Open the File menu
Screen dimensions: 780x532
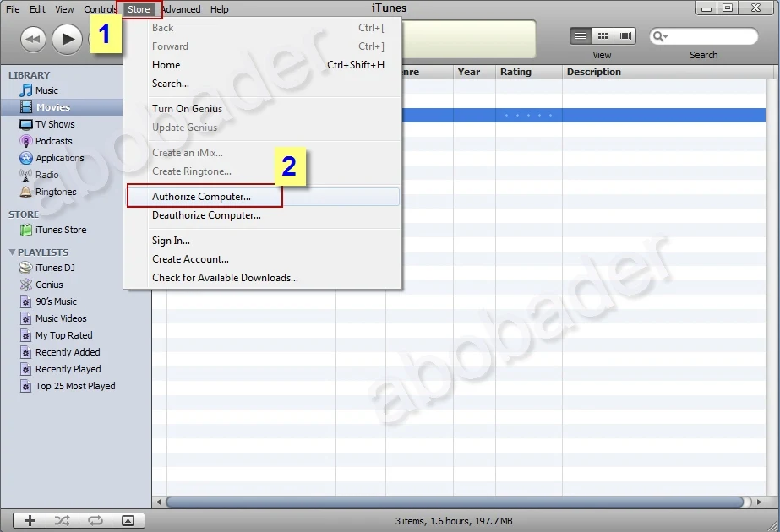point(13,9)
